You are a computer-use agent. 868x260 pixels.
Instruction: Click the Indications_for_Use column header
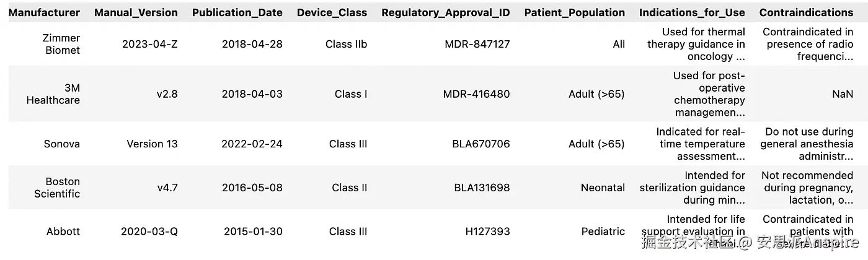(x=692, y=12)
